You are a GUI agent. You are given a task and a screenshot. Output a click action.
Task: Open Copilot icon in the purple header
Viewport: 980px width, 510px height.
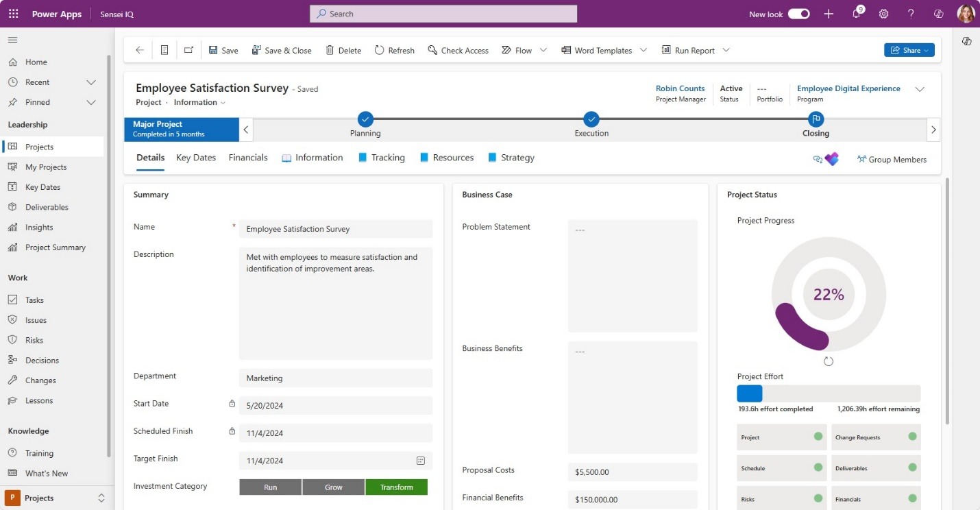939,14
